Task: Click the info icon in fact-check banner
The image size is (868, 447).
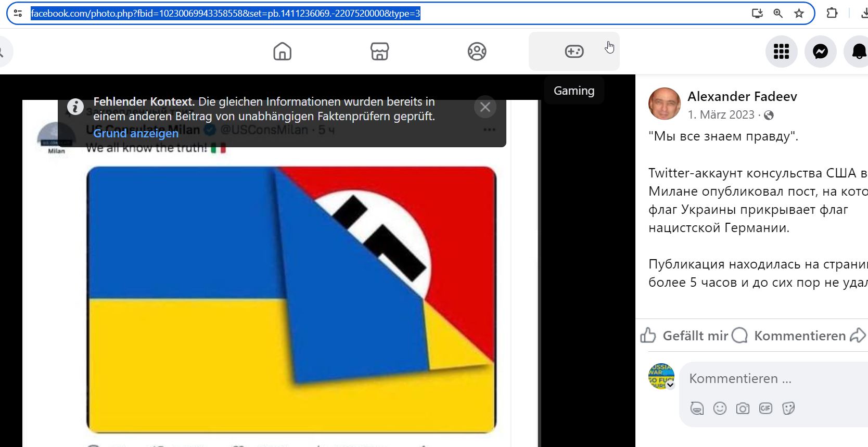Action: (75, 107)
